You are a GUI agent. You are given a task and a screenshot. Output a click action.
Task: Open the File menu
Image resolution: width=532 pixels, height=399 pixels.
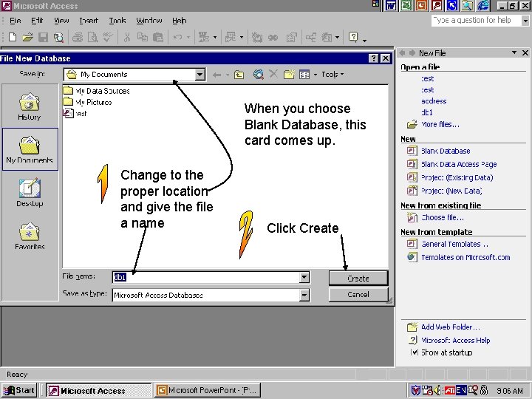pyautogui.click(x=16, y=21)
